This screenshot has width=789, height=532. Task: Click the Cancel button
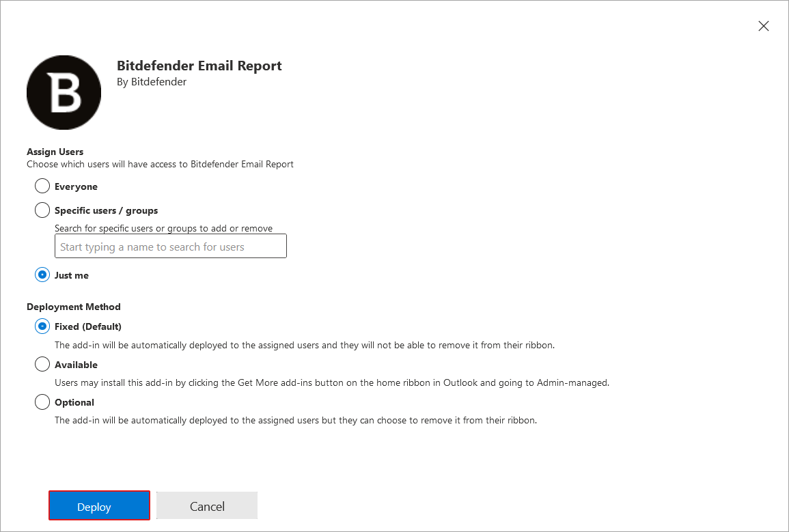[207, 506]
